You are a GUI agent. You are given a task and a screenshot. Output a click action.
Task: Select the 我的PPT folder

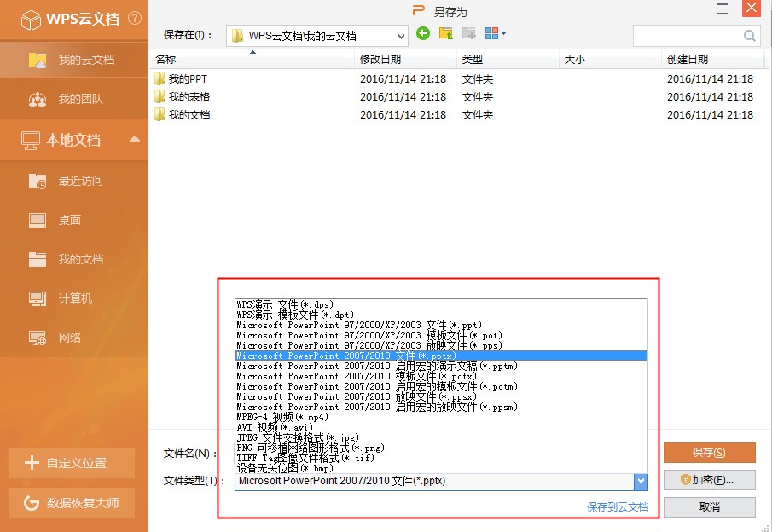[181, 78]
